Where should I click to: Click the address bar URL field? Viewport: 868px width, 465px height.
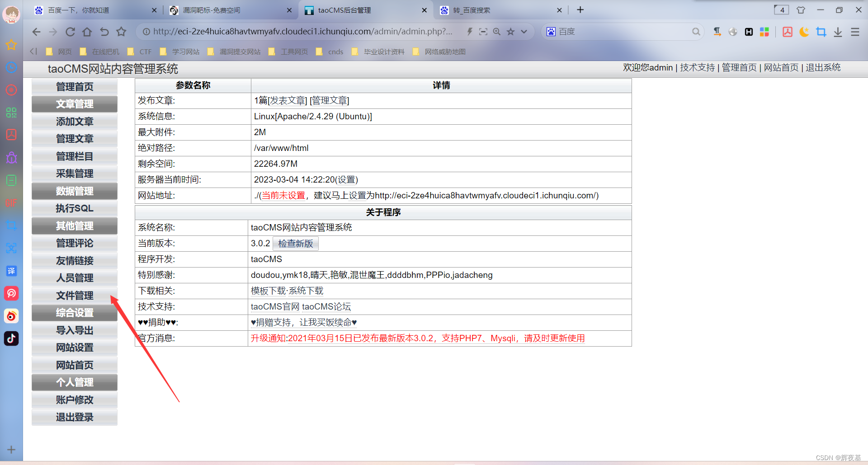click(x=302, y=32)
